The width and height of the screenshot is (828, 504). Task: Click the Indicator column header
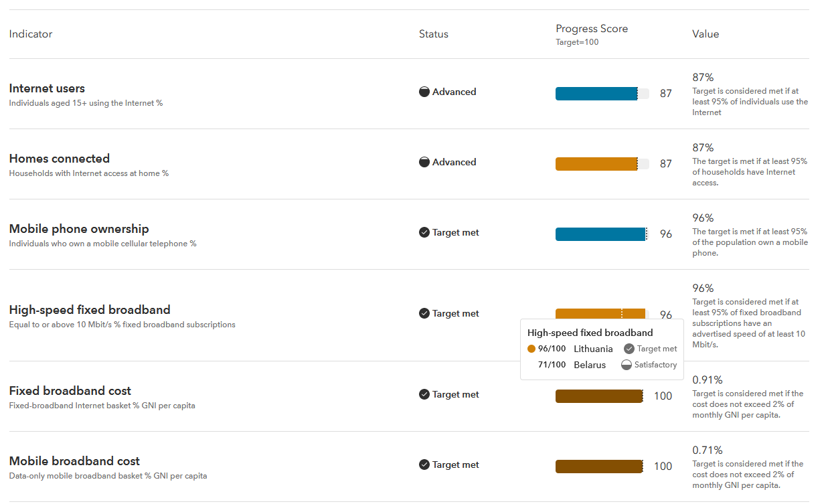pos(31,34)
